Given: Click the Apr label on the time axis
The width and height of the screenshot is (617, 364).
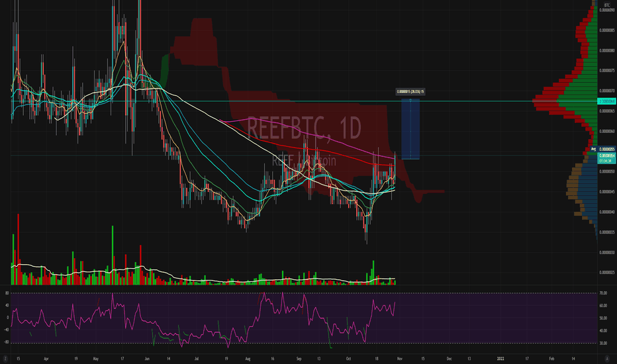Looking at the screenshot, I should pyautogui.click(x=46, y=359).
